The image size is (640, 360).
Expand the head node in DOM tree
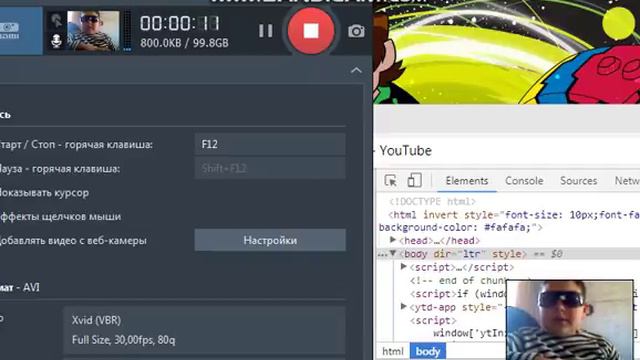pyautogui.click(x=393, y=240)
